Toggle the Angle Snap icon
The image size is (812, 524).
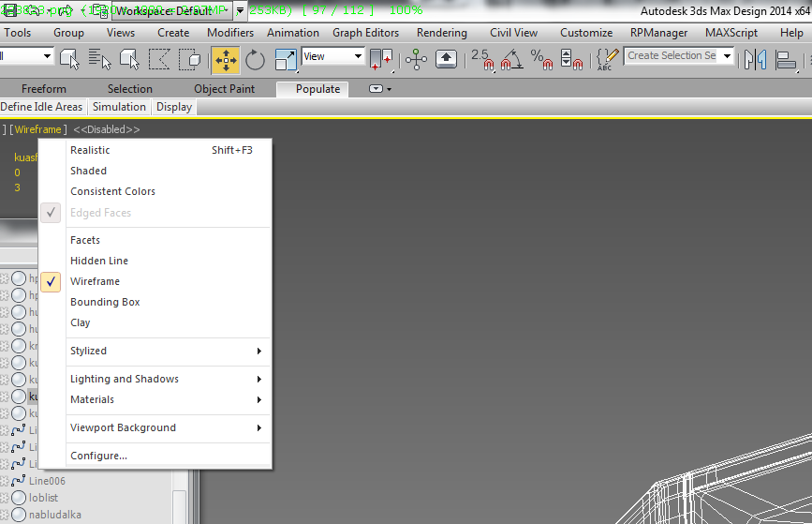pos(512,59)
